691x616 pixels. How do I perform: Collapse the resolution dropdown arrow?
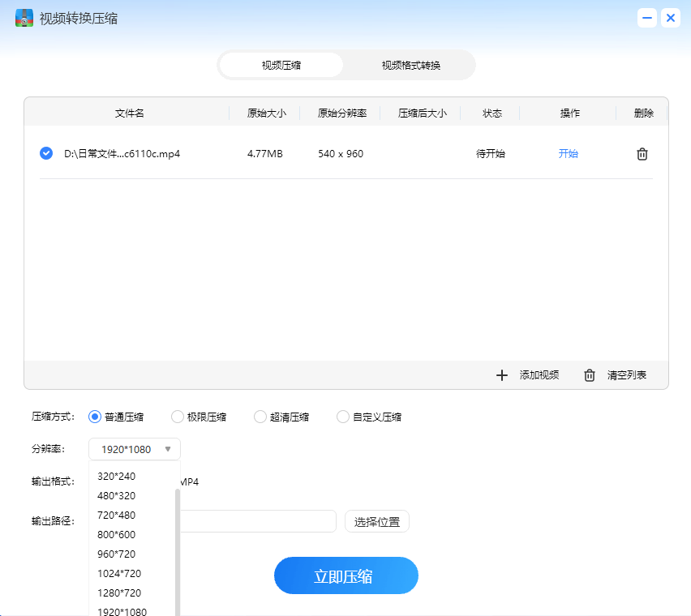tap(168, 448)
